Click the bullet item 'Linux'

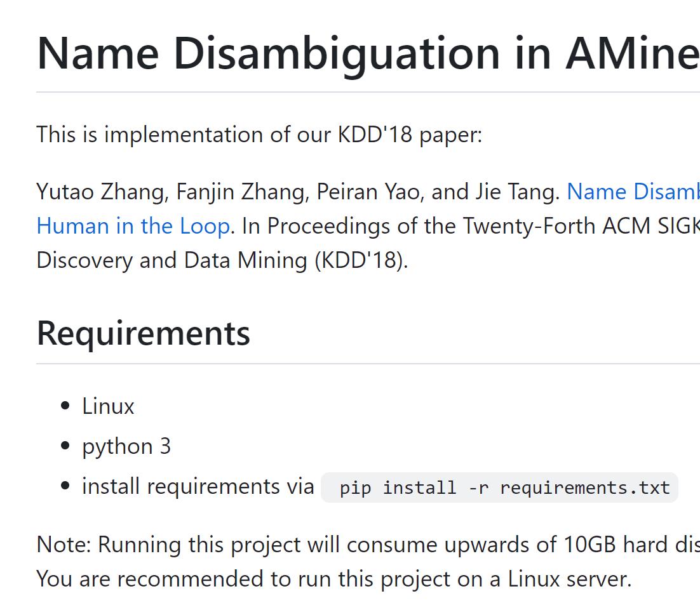(x=107, y=406)
